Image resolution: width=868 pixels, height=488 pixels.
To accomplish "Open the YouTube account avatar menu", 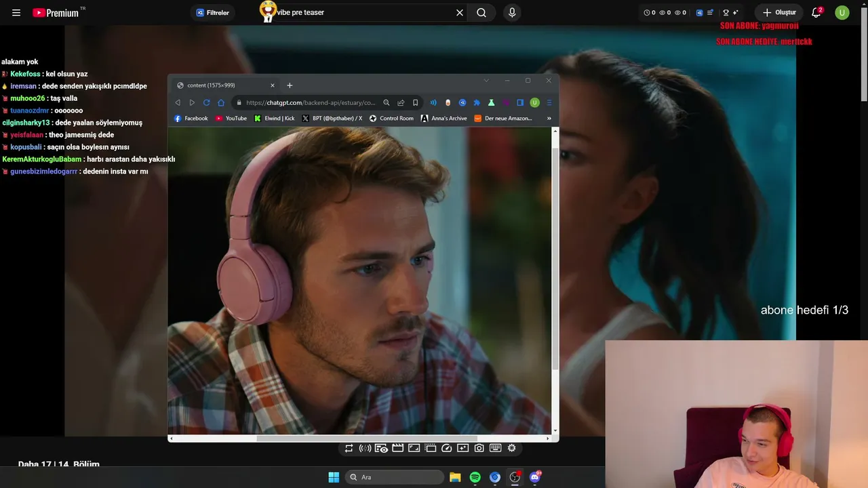I will click(842, 12).
